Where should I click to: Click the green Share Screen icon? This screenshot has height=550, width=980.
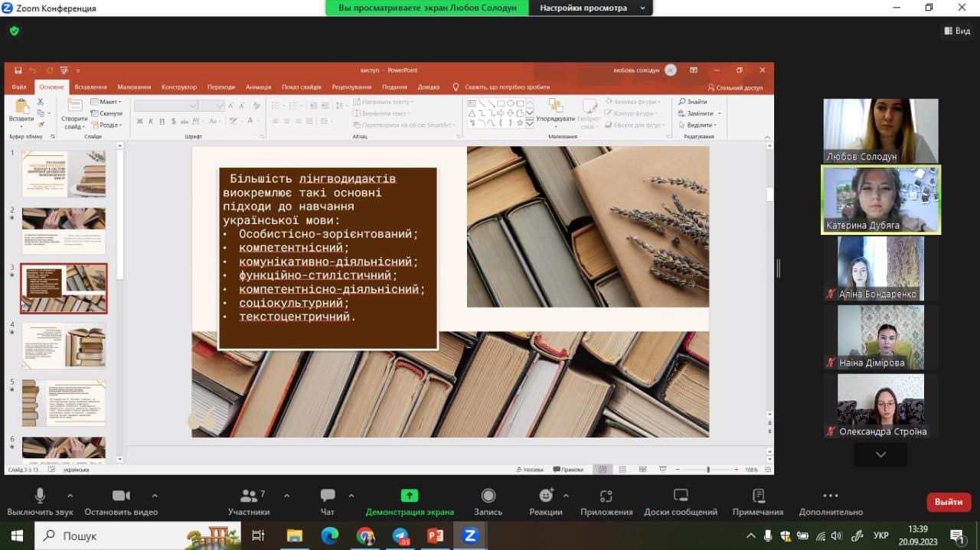coord(410,496)
